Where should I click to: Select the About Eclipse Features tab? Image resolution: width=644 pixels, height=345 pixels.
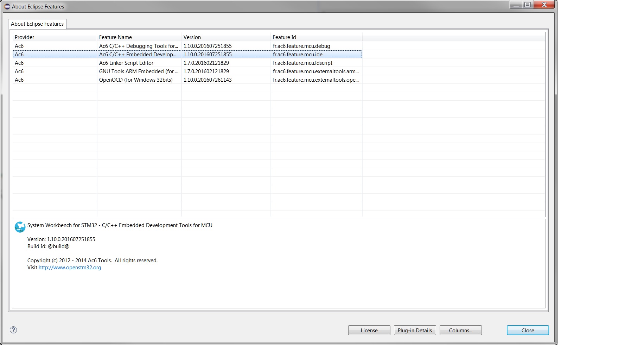[37, 24]
